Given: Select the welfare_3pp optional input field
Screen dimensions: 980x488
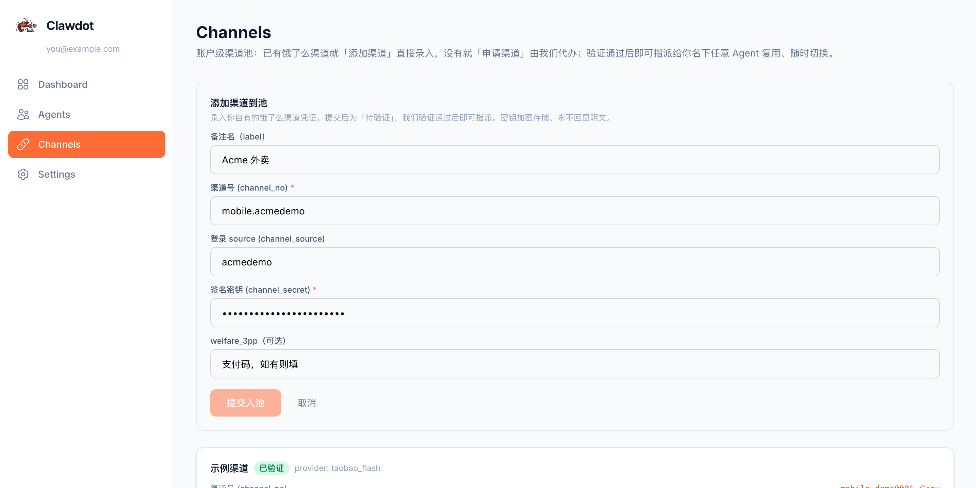Looking at the screenshot, I should click(574, 364).
